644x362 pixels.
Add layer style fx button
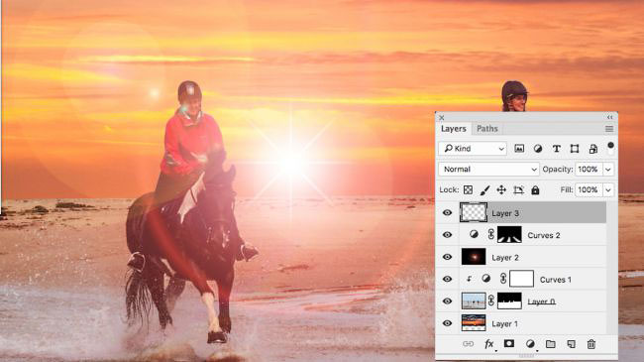click(488, 344)
